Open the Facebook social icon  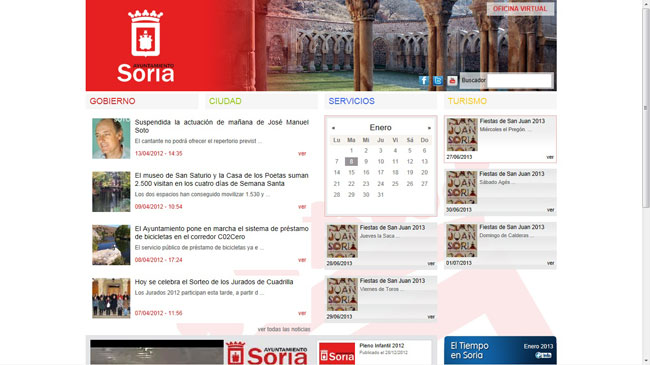423,80
